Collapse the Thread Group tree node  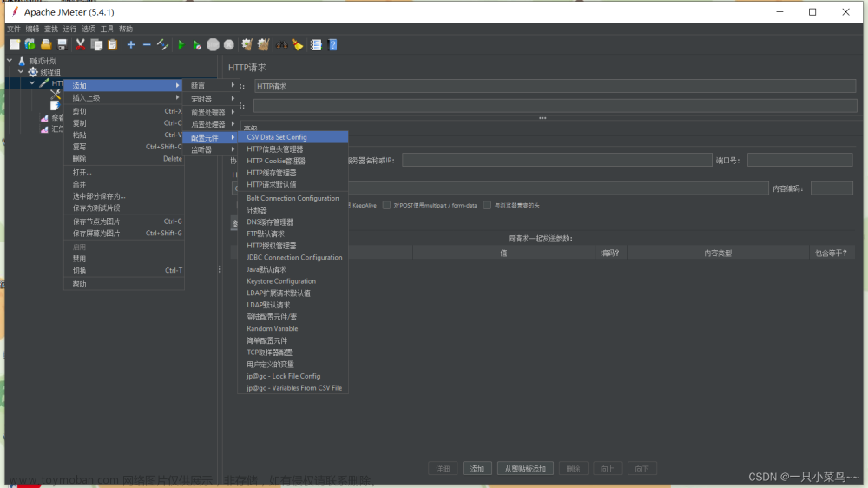coord(21,71)
